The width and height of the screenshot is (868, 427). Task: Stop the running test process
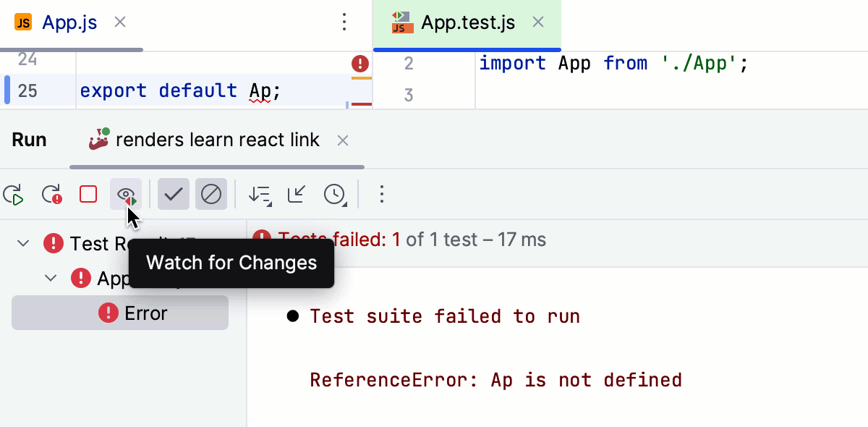tap(88, 195)
